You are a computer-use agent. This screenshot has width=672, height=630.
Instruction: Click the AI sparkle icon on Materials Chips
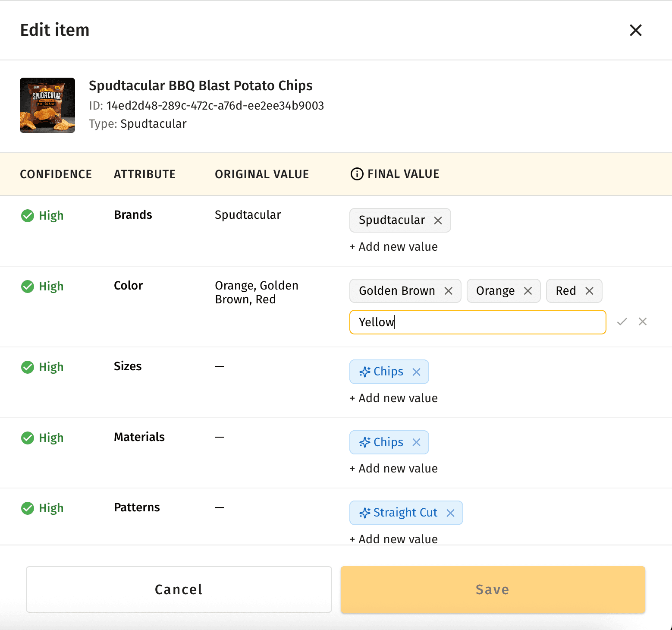coord(365,442)
